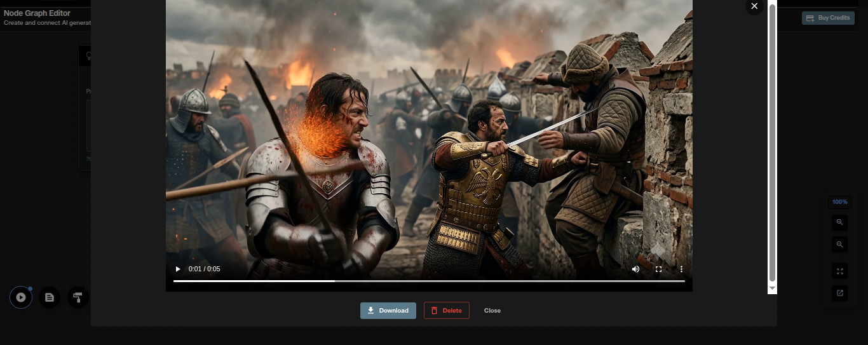This screenshot has width=868, height=345.
Task: Click the red Delete button
Action: [447, 310]
